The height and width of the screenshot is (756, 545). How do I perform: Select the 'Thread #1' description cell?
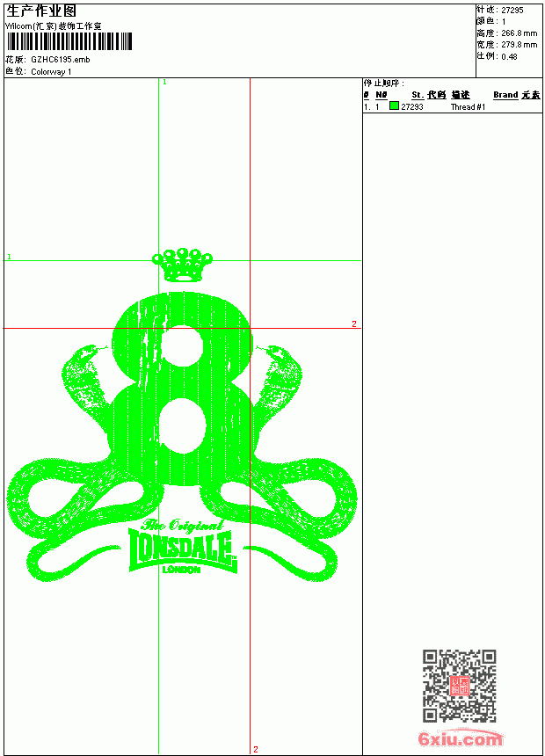coord(468,107)
